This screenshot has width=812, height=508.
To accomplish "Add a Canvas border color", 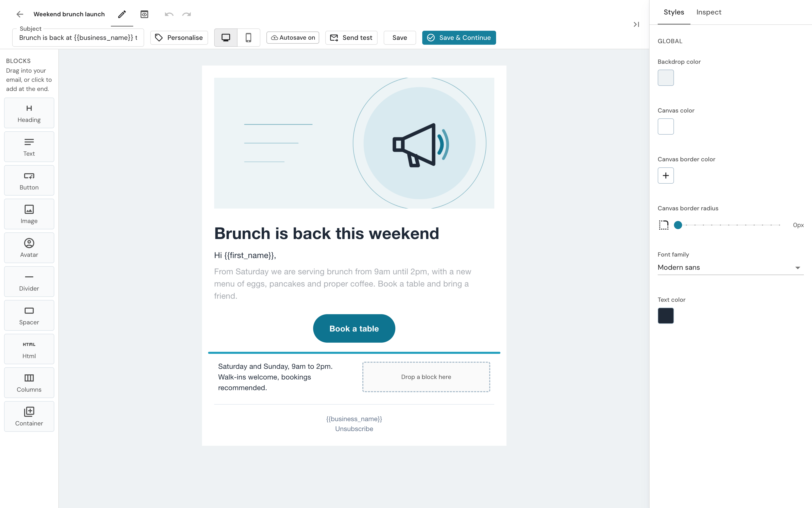I will pos(666,175).
